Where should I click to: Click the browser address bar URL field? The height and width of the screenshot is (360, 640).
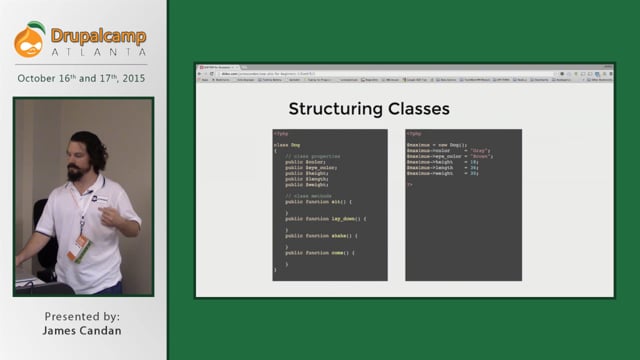click(388, 74)
